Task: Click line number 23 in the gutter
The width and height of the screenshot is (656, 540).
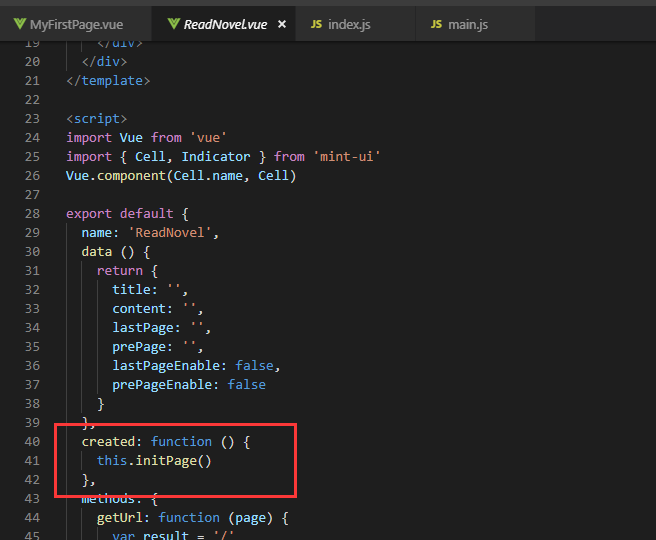Action: [32, 119]
